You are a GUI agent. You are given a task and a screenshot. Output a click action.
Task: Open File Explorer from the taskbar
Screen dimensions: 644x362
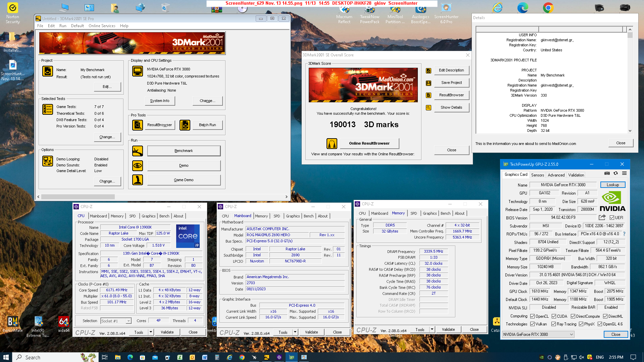click(x=117, y=357)
